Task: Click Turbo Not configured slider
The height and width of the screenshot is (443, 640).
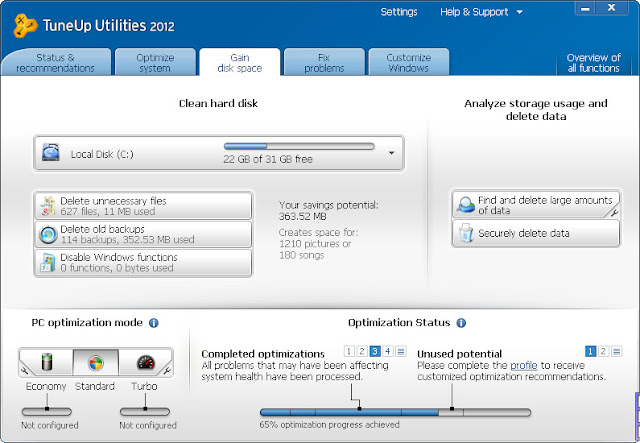Action: click(x=145, y=412)
